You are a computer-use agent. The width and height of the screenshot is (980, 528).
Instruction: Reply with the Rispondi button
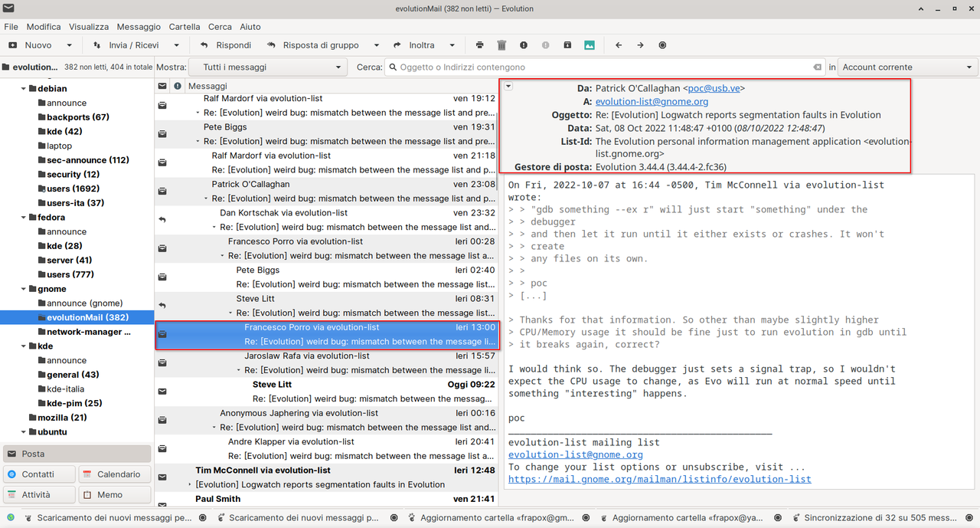tap(225, 45)
